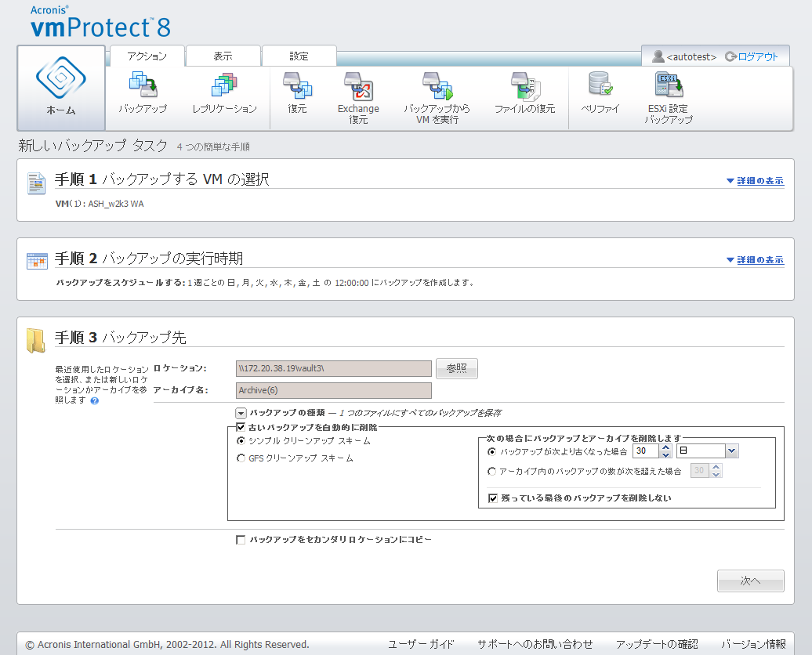
Task: Enable バックアップをセカンダリ ロケーションにコピー checkbox
Action: pyautogui.click(x=241, y=540)
